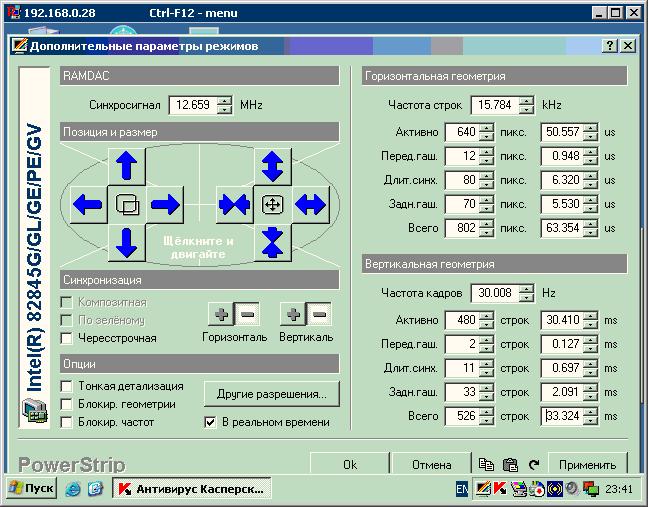Uncheck the В реальном времени option
The image size is (648, 507).
point(210,422)
